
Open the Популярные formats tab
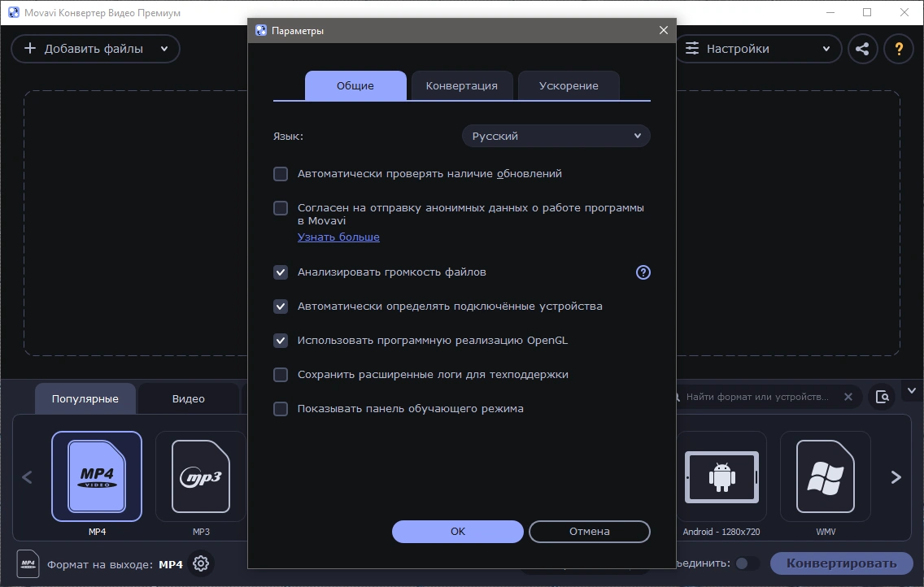85,398
